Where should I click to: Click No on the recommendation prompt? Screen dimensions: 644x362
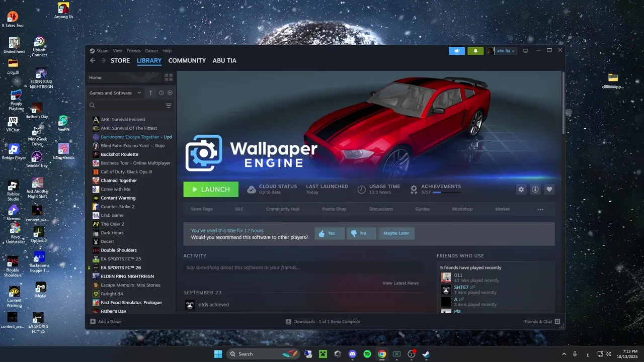click(x=361, y=233)
